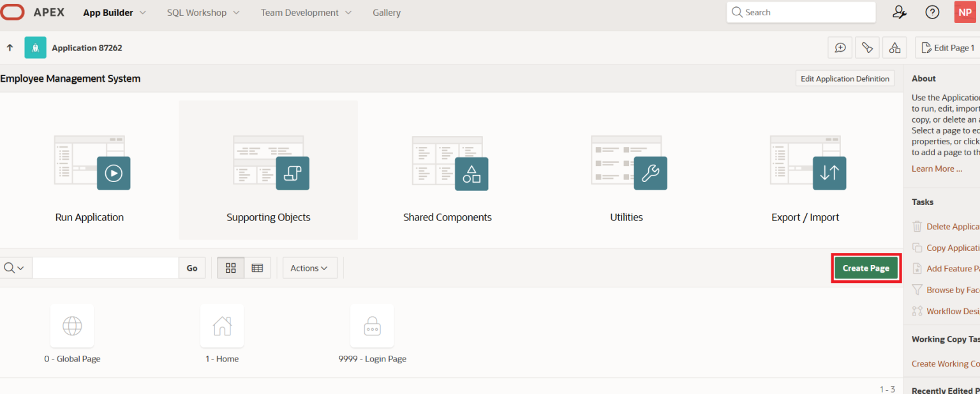
Task: Open Supporting Objects
Action: point(268,172)
